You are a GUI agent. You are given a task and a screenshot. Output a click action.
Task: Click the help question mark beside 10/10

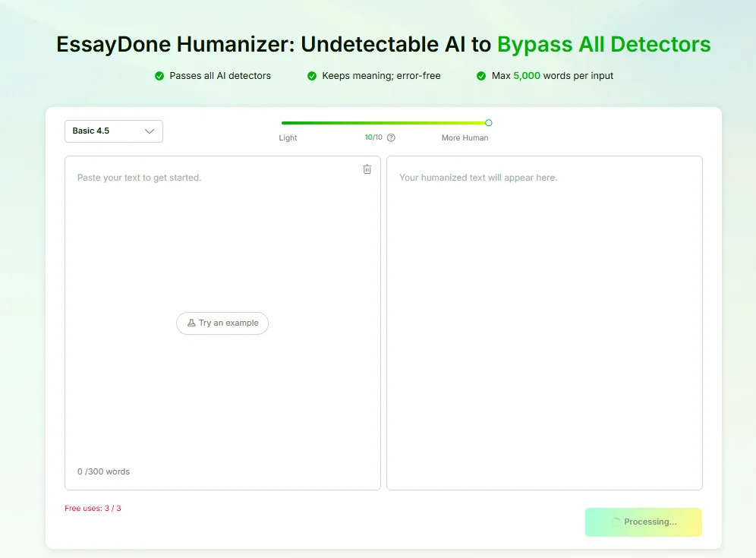tap(391, 137)
